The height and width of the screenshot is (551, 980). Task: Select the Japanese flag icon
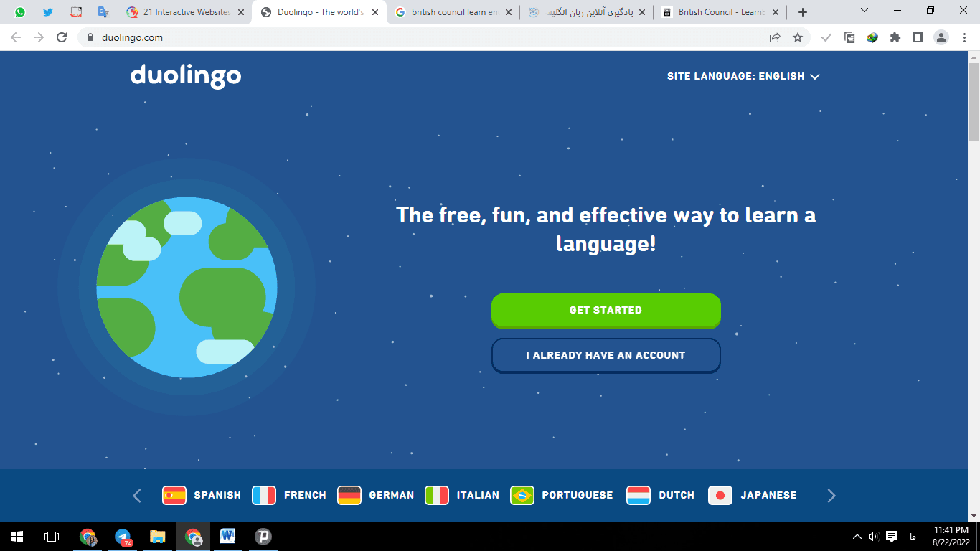[x=720, y=495]
